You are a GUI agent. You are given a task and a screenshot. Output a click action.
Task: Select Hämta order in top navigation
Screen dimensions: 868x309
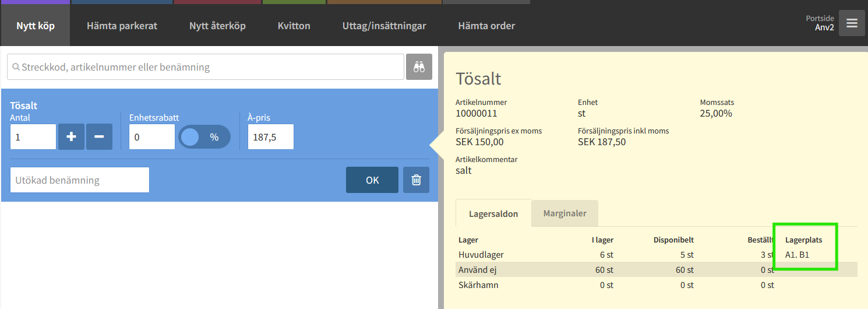[486, 26]
